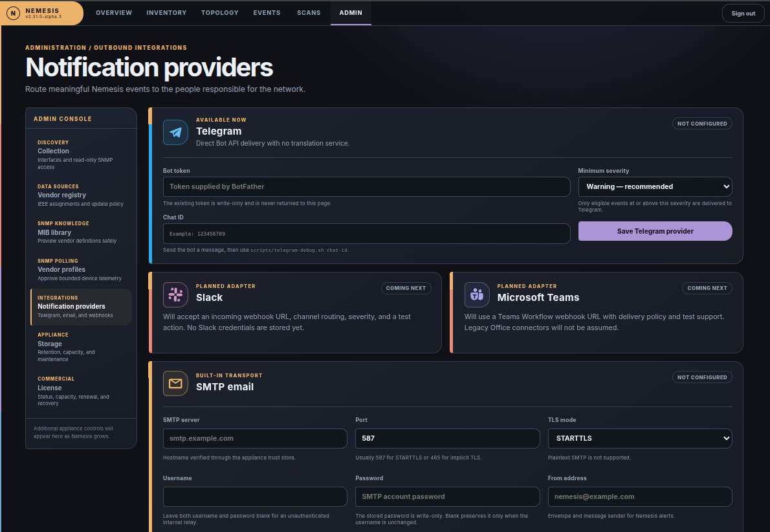This screenshot has width=770, height=532.
Task: Click the Microsoft Teams card title
Action: click(538, 297)
